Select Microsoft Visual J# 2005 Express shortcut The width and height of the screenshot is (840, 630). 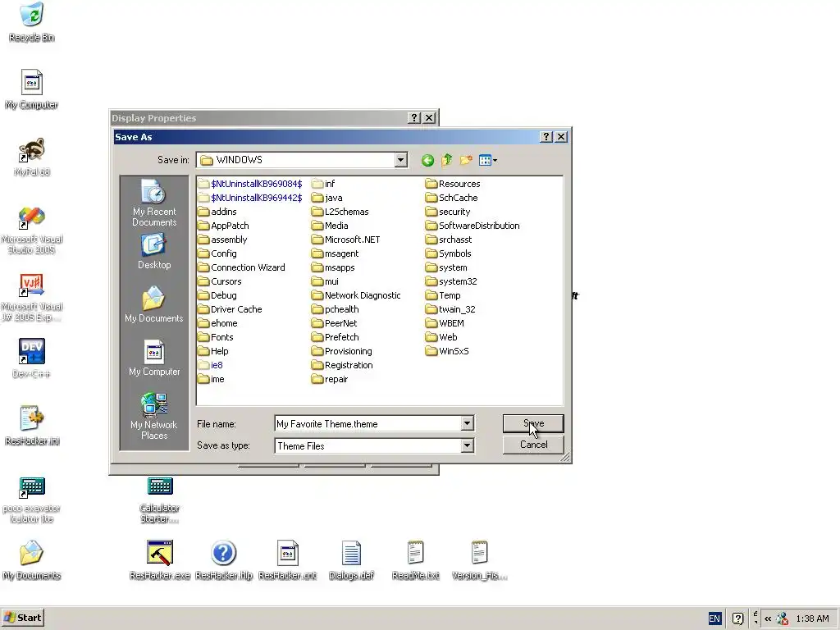[x=32, y=298]
